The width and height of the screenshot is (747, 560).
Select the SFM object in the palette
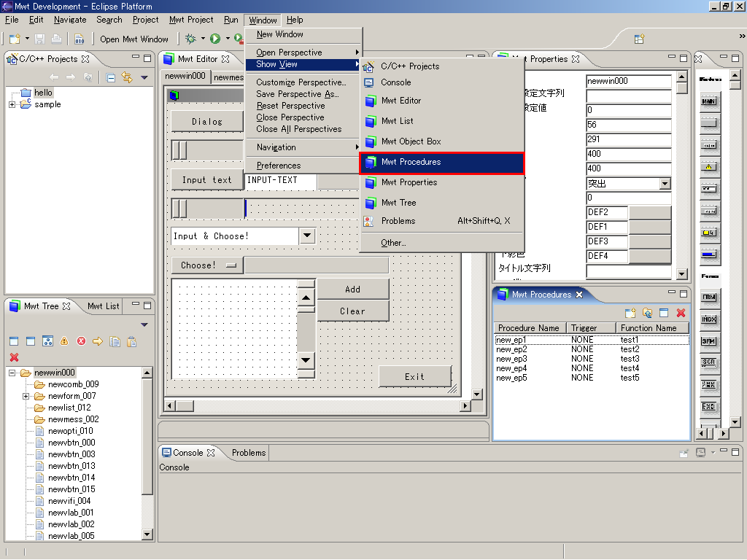[709, 341]
